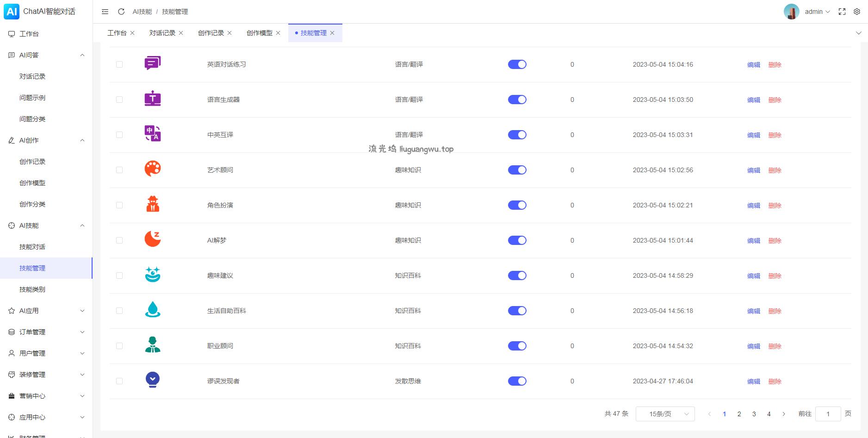Click 编辑 for the 趣味建议 skill
Screen dimensions: 868x438
753,276
